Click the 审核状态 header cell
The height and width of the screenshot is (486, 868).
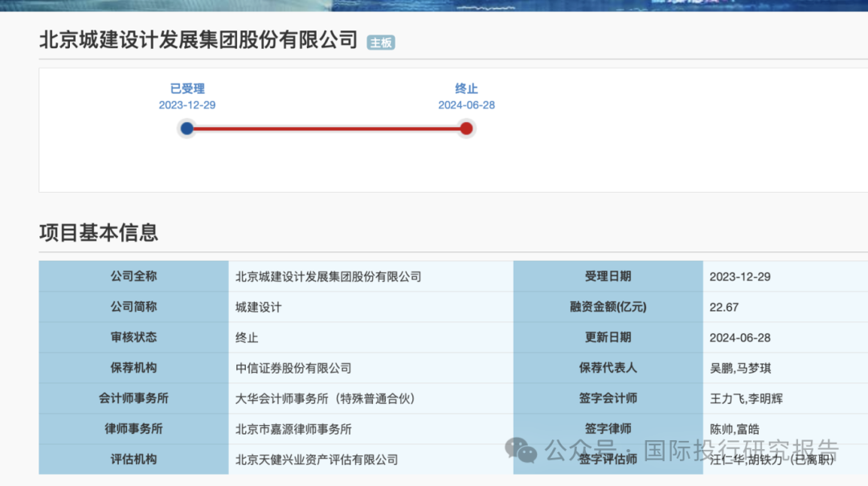pyautogui.click(x=133, y=337)
